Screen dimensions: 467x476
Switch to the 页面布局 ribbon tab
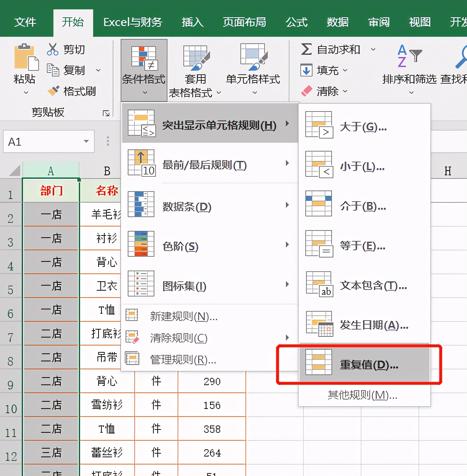click(245, 22)
